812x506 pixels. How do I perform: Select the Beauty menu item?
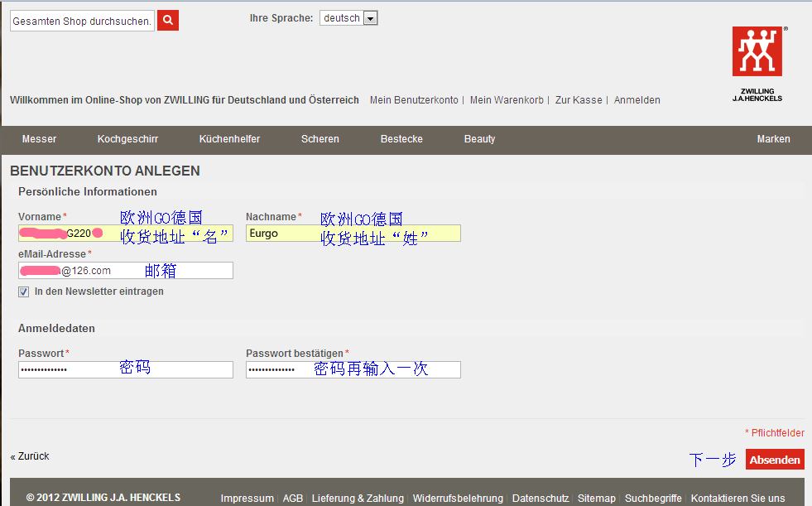point(479,139)
